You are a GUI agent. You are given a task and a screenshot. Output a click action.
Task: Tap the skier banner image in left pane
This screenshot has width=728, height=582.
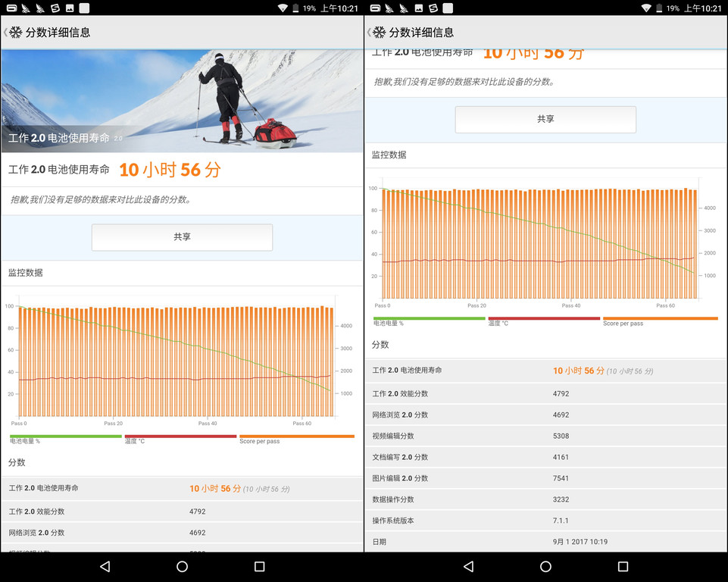pos(182,100)
